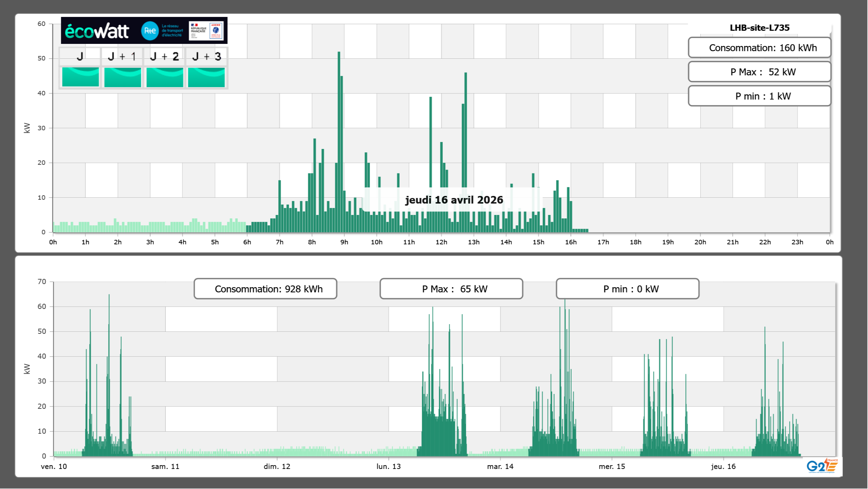Click the green signal icon under J
This screenshot has width=868, height=489.
80,77
